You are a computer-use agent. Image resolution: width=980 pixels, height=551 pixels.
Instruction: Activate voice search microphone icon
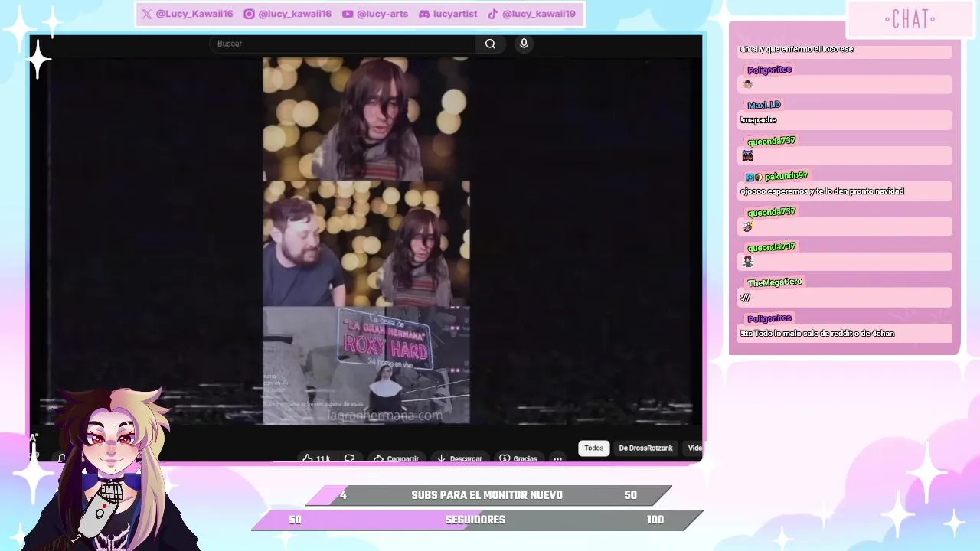click(524, 44)
